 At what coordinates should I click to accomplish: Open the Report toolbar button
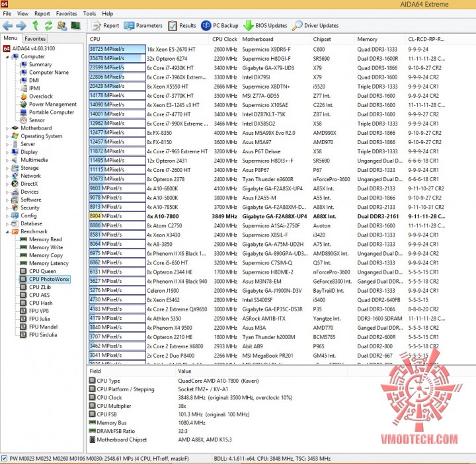pyautogui.click(x=106, y=26)
